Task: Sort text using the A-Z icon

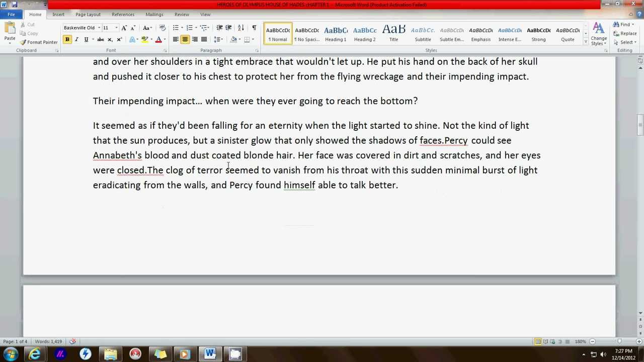Action: click(241, 28)
